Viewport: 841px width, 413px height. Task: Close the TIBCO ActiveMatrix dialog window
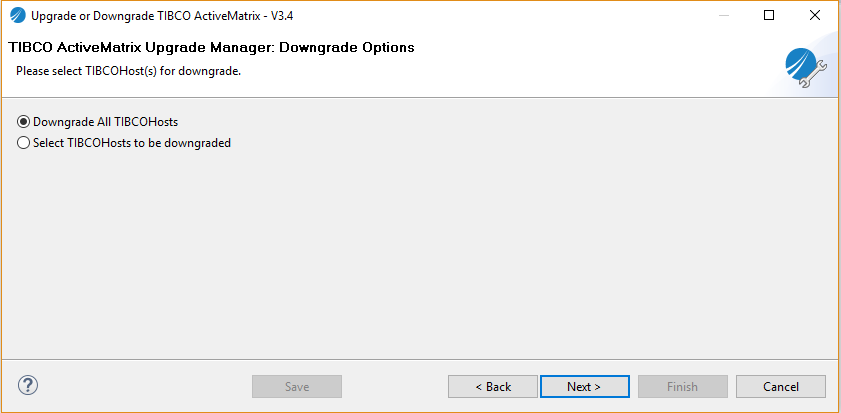(814, 16)
